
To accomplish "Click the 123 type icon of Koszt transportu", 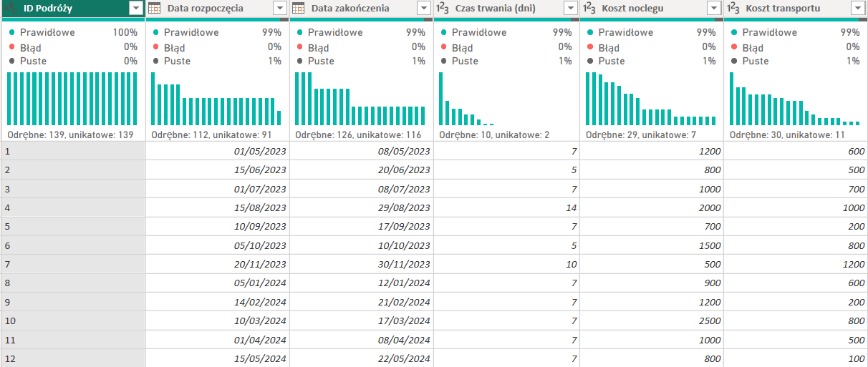I will tap(733, 9).
